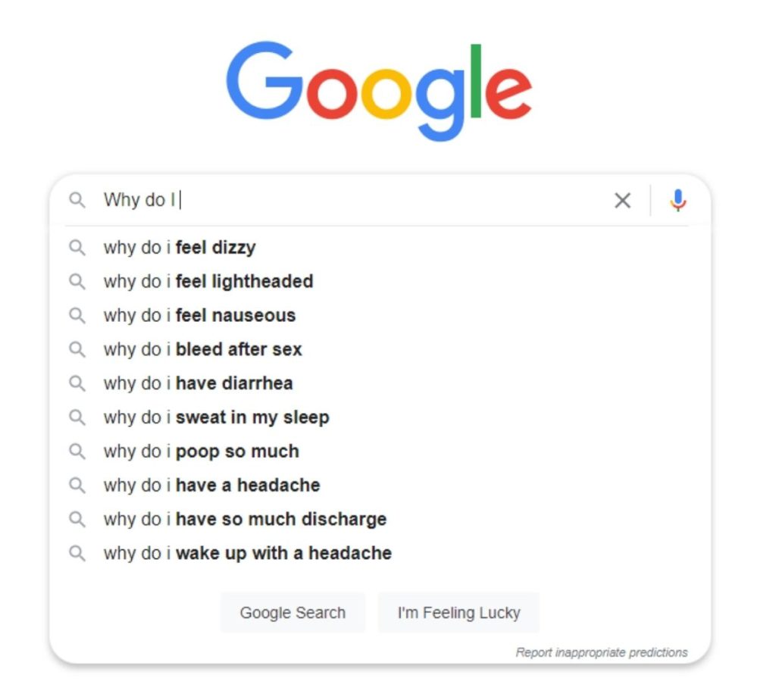Click the search icon beside 'why do i wake up with a headache'

[77, 553]
